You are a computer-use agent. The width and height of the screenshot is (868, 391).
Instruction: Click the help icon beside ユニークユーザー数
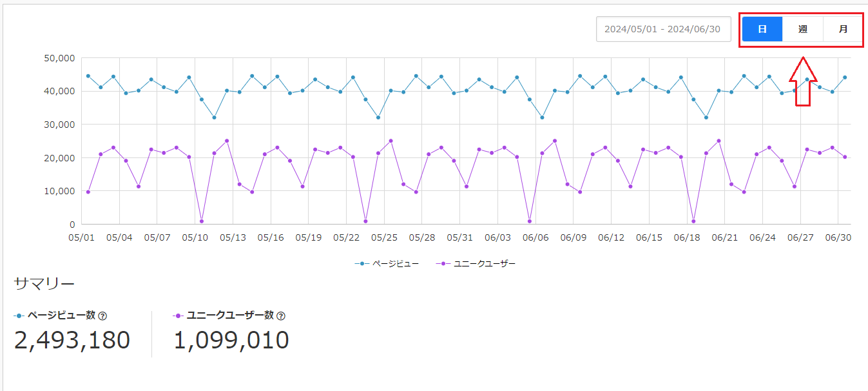tap(280, 316)
